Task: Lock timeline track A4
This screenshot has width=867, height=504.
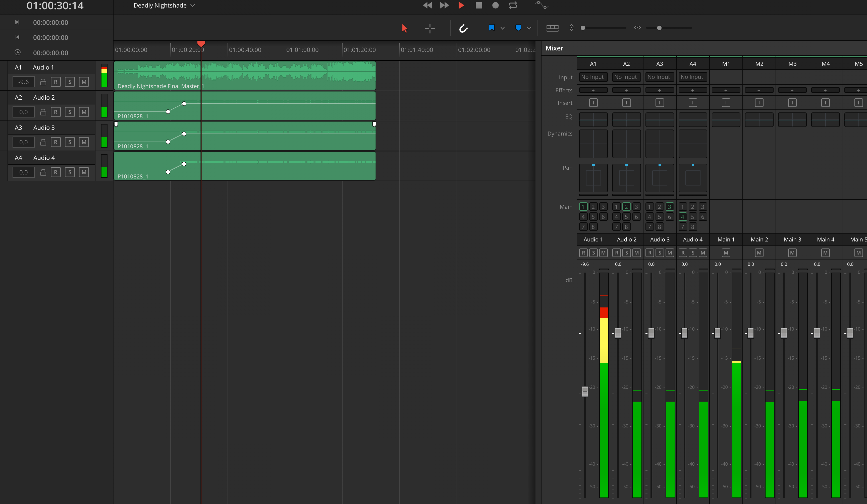Action: point(43,172)
